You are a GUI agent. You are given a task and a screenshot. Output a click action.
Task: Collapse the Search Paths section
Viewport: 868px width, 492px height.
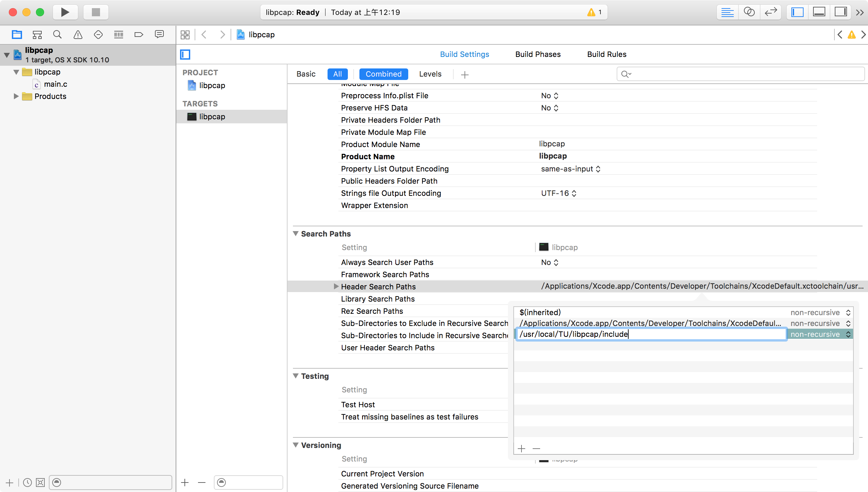pyautogui.click(x=296, y=233)
